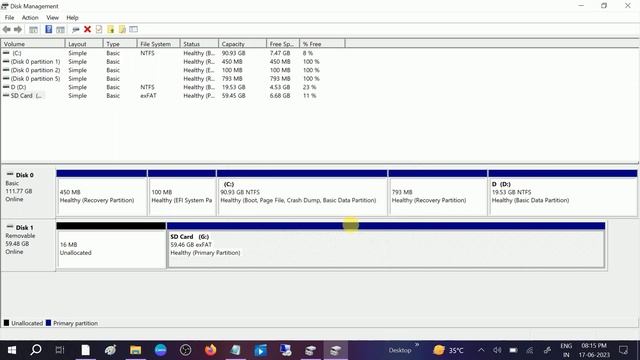Sort by the File System column header
Image resolution: width=640 pixels, height=360 pixels.
click(158, 44)
